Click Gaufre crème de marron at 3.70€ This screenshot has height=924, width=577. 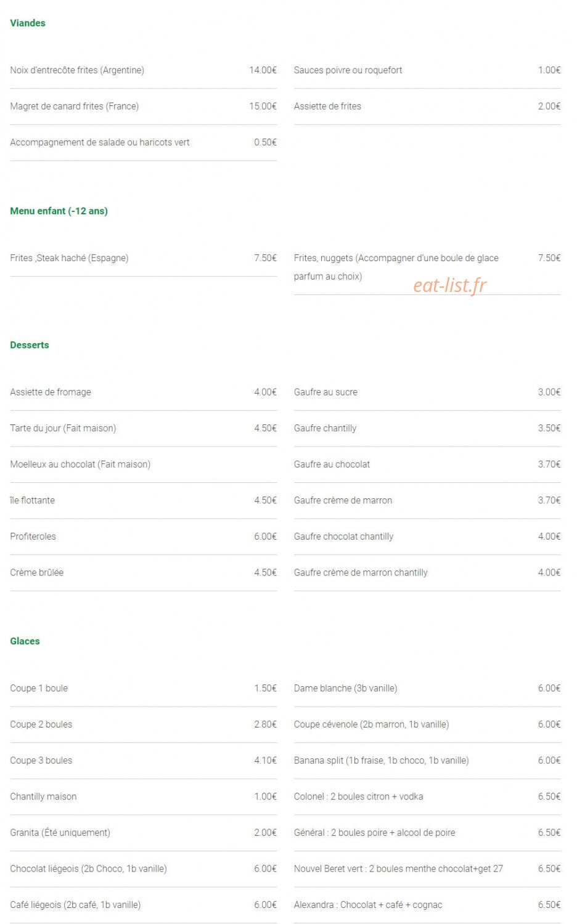click(343, 500)
